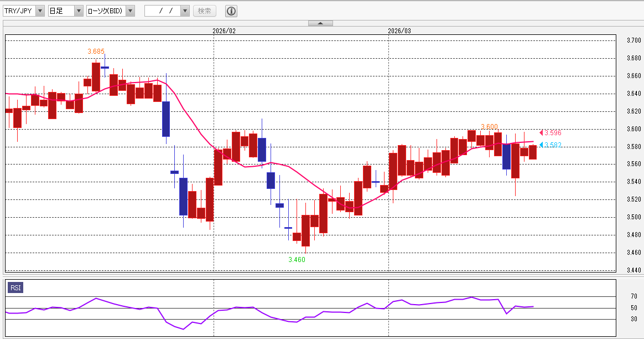Click the 2026/03 date axis label
The height and width of the screenshot is (339, 644).
pyautogui.click(x=399, y=31)
